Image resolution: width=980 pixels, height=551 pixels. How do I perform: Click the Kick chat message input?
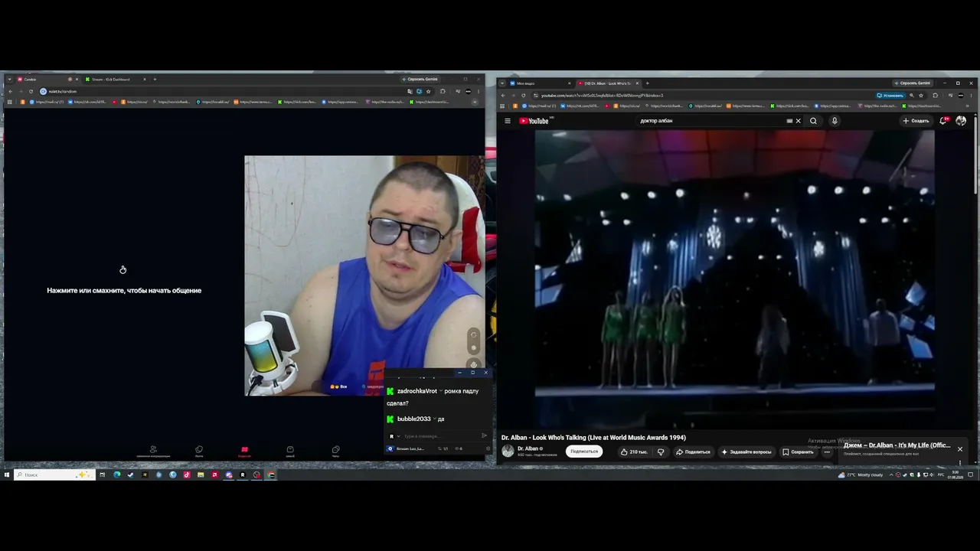click(x=440, y=435)
